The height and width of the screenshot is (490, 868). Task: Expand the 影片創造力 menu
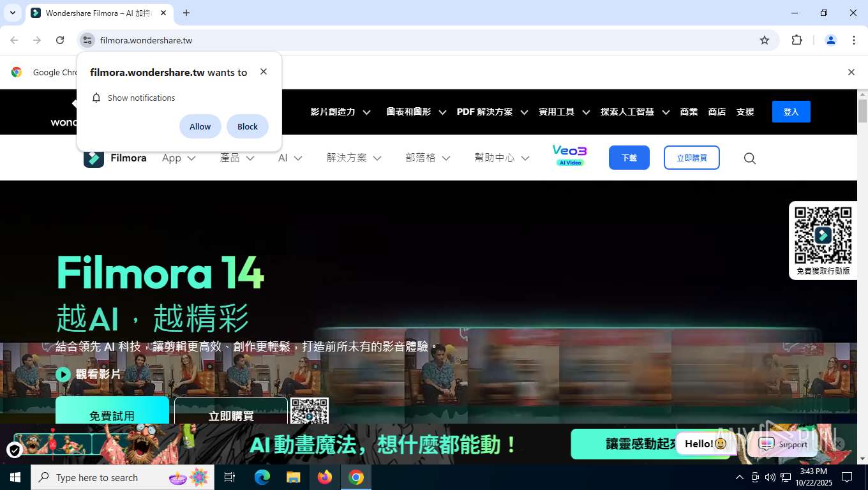pyautogui.click(x=340, y=112)
